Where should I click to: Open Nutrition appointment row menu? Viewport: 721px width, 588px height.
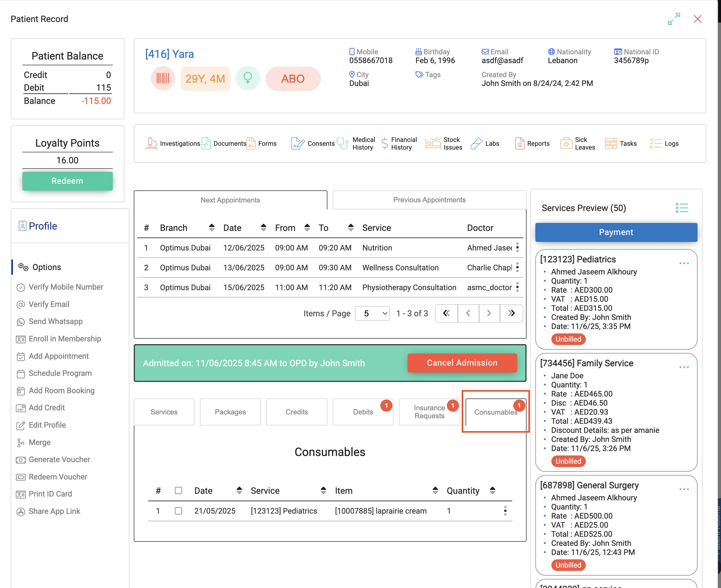[x=517, y=248]
